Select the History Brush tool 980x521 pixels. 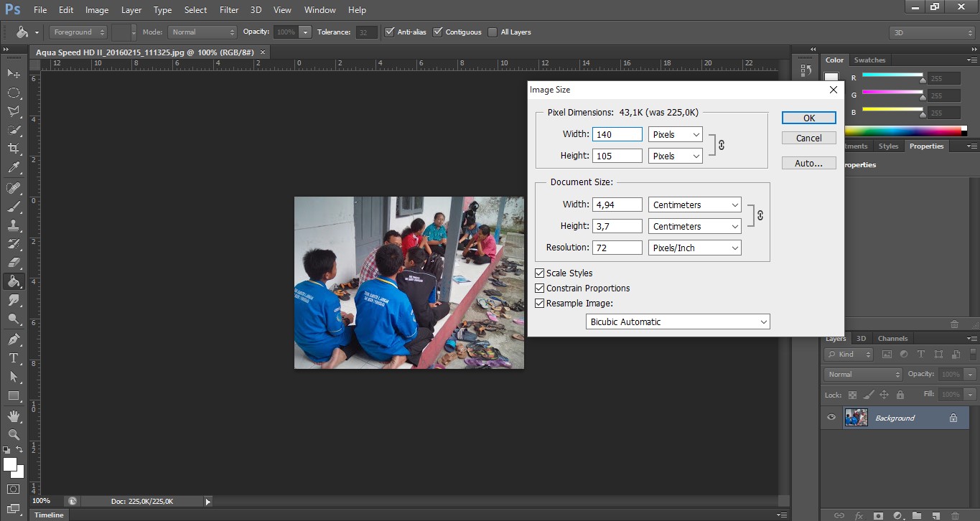pyautogui.click(x=14, y=244)
